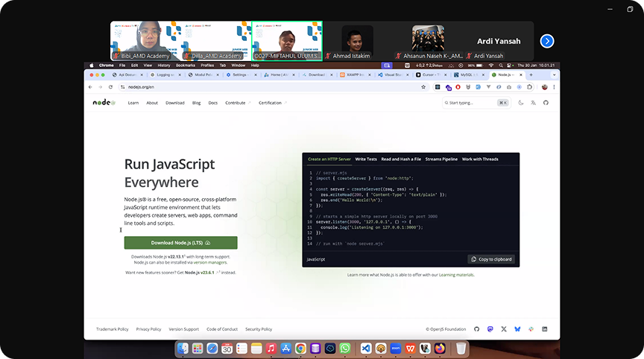
Task: Open the Trash in the dock
Action: point(461,349)
